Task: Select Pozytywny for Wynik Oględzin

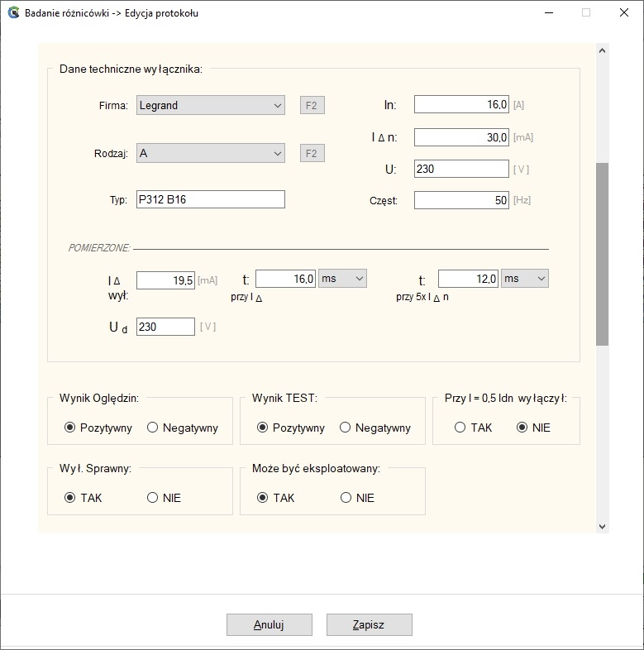Action: coord(70,428)
